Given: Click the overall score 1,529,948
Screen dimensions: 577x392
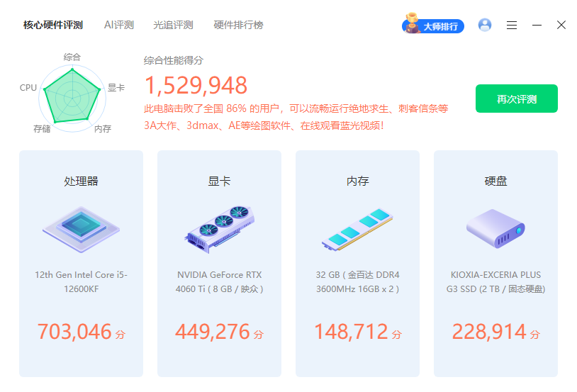Looking at the screenshot, I should click(x=196, y=85).
